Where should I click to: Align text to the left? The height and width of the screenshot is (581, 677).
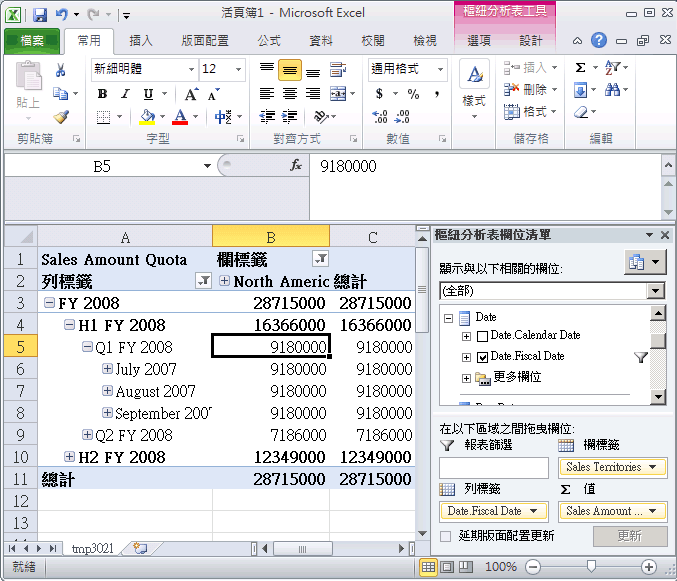click(267, 94)
